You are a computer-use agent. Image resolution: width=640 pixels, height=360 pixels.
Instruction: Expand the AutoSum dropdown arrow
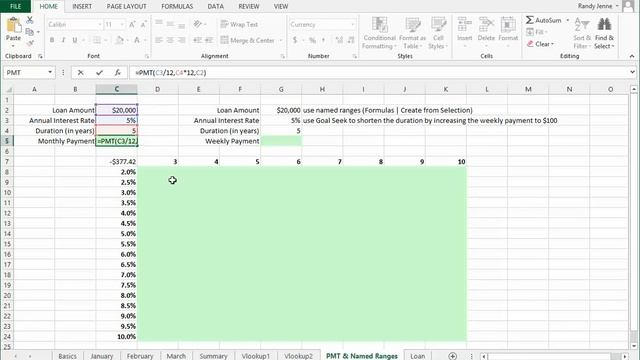(x=567, y=20)
